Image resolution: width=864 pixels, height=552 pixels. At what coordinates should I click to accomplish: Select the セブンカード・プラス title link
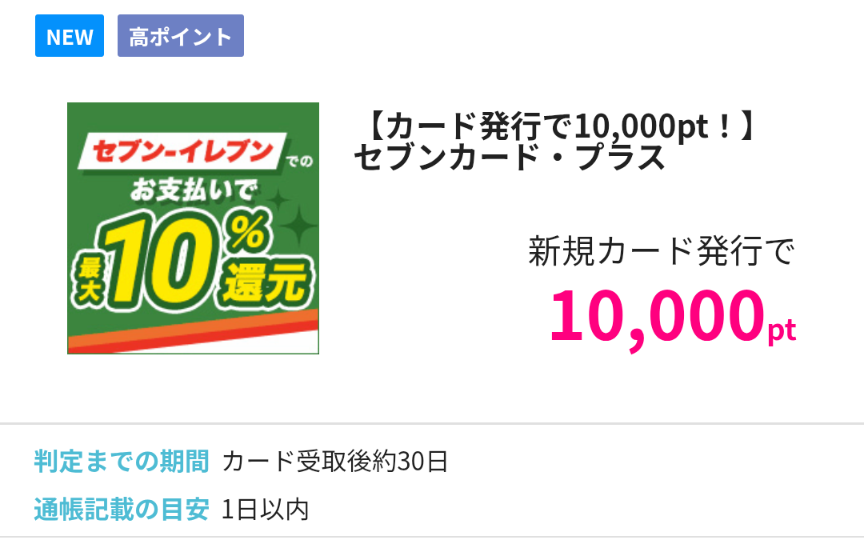509,158
